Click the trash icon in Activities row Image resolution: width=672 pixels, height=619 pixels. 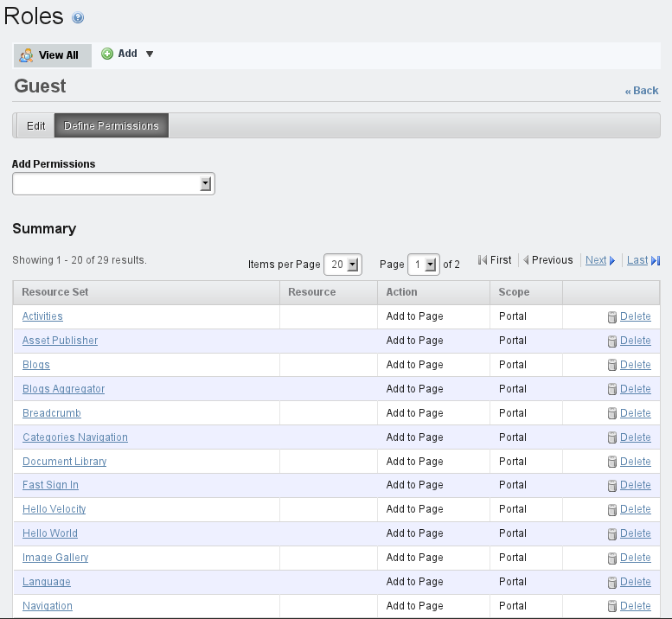tap(612, 316)
